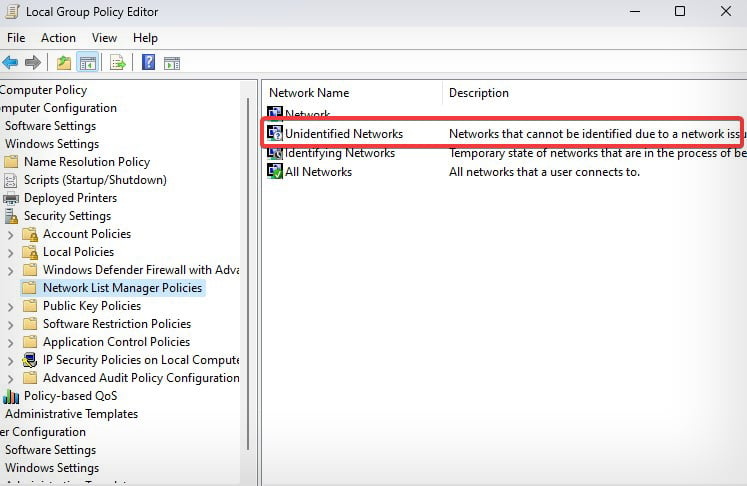Open the File menu

(x=16, y=38)
